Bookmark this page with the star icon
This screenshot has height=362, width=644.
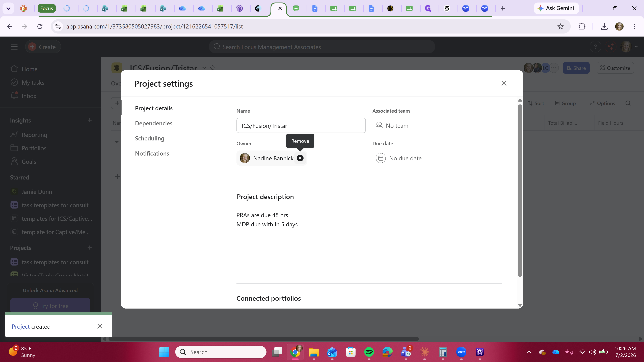(x=560, y=26)
